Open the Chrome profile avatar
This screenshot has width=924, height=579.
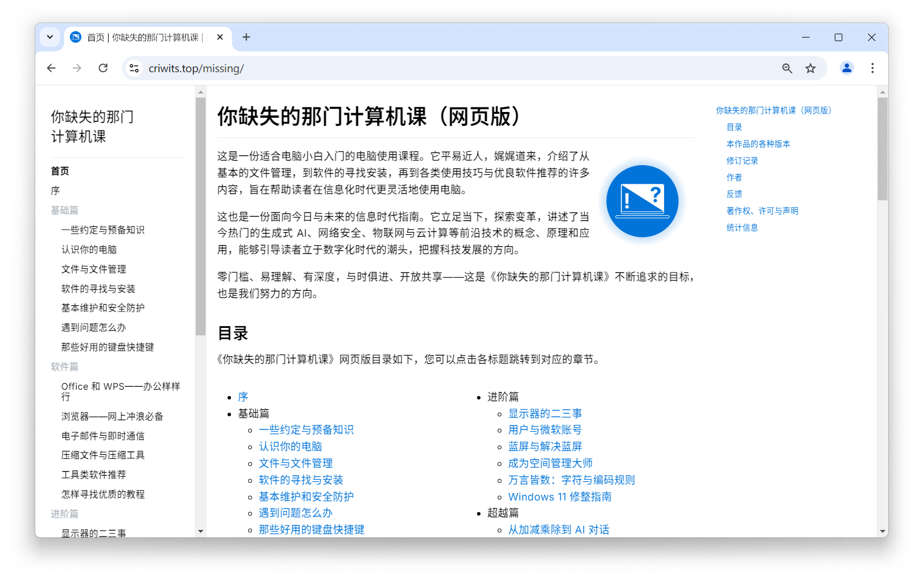click(x=846, y=68)
